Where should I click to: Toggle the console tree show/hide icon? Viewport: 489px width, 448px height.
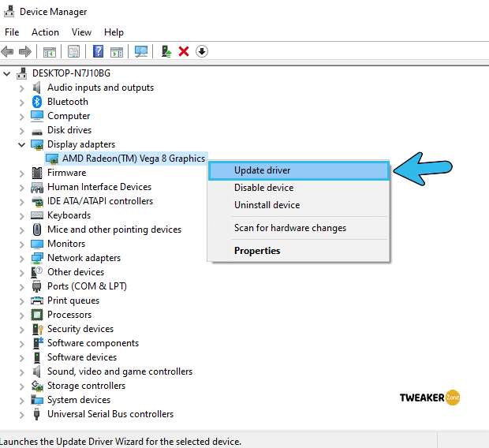tap(49, 51)
